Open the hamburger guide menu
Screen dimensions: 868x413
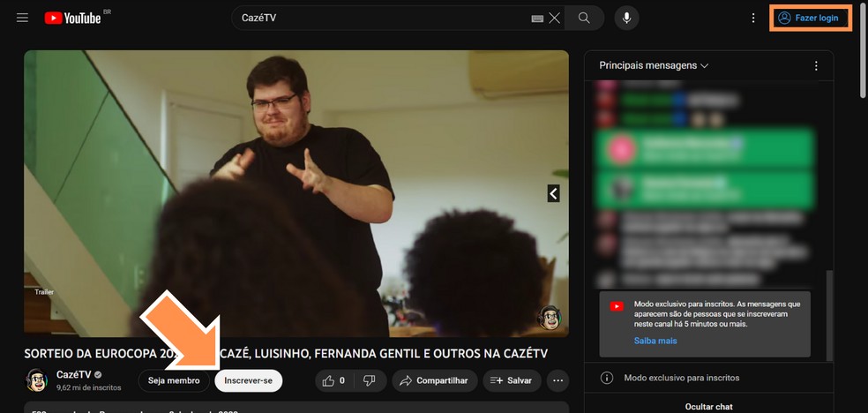point(22,18)
